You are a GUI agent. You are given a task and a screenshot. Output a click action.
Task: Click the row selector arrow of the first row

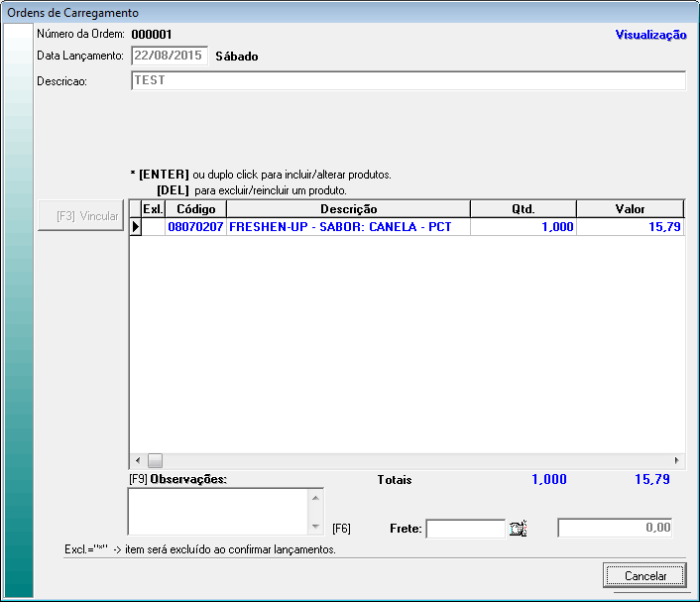coord(136,227)
